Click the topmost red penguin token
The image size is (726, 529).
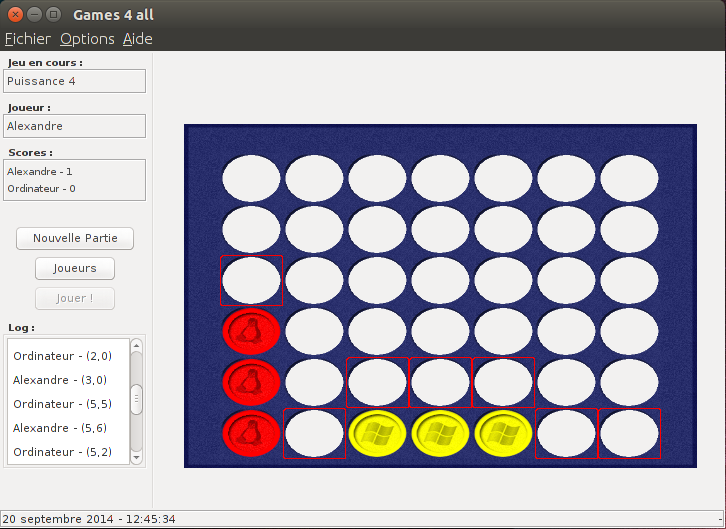click(251, 331)
